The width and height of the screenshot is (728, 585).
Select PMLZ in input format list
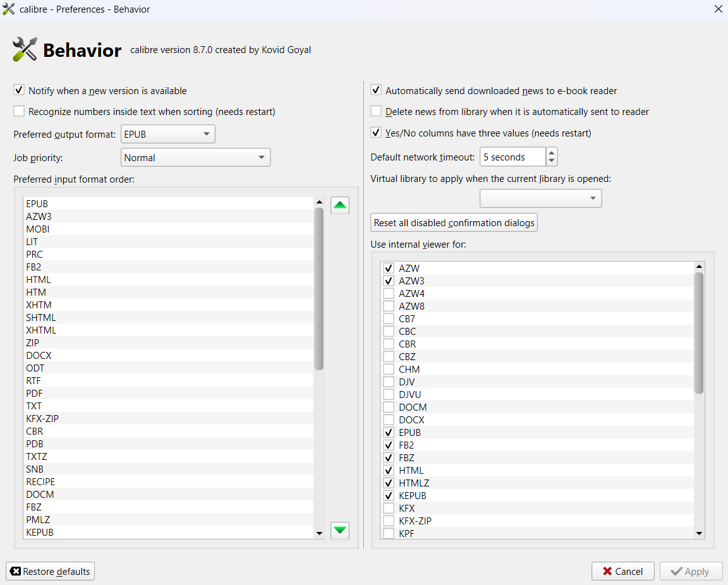(169, 519)
